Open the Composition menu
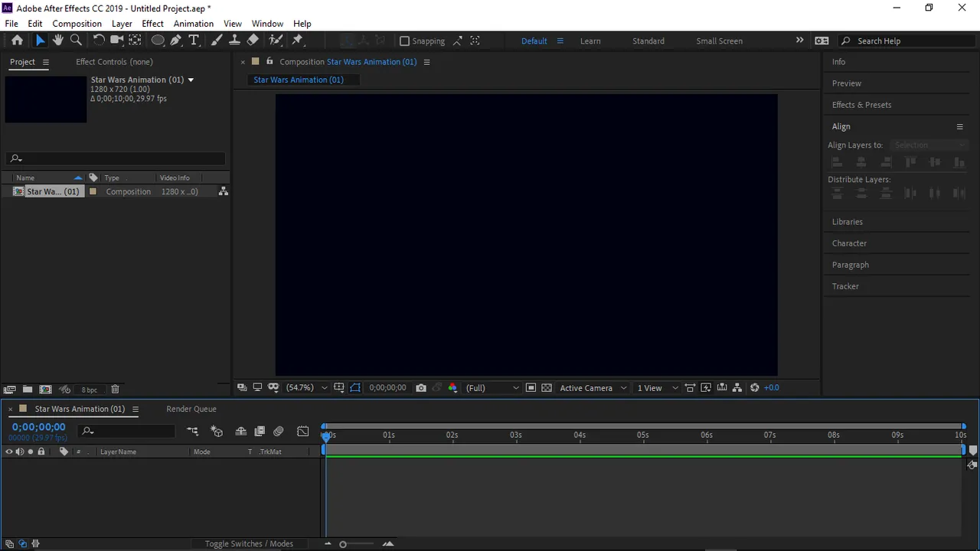The width and height of the screenshot is (980, 551). click(77, 24)
